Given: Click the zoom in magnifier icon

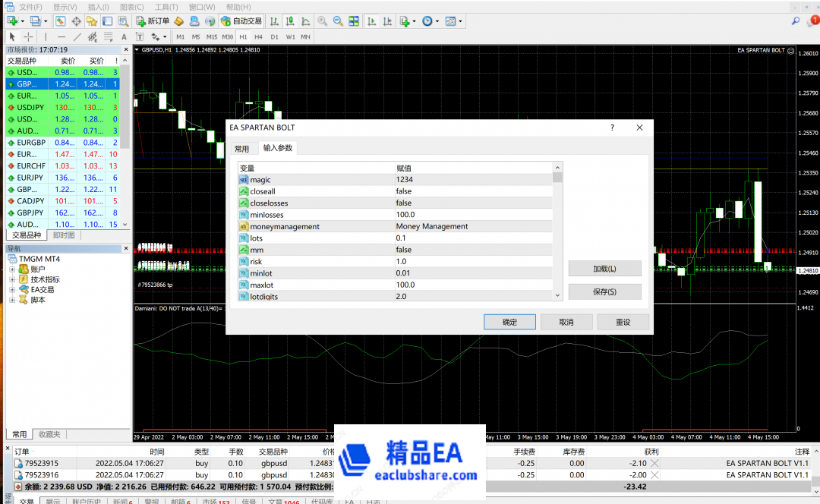Looking at the screenshot, I should (x=323, y=21).
